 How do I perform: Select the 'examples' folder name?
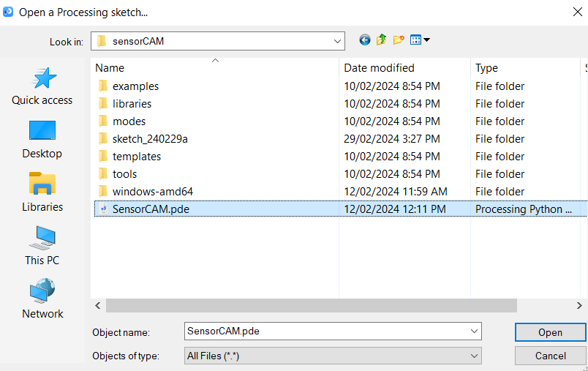136,86
